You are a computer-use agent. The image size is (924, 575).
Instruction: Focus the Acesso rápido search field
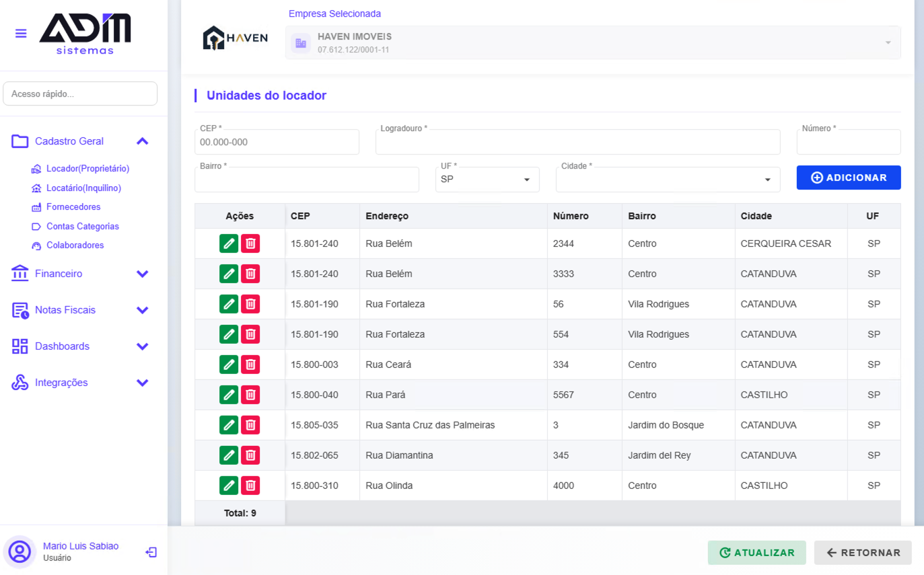coord(80,94)
